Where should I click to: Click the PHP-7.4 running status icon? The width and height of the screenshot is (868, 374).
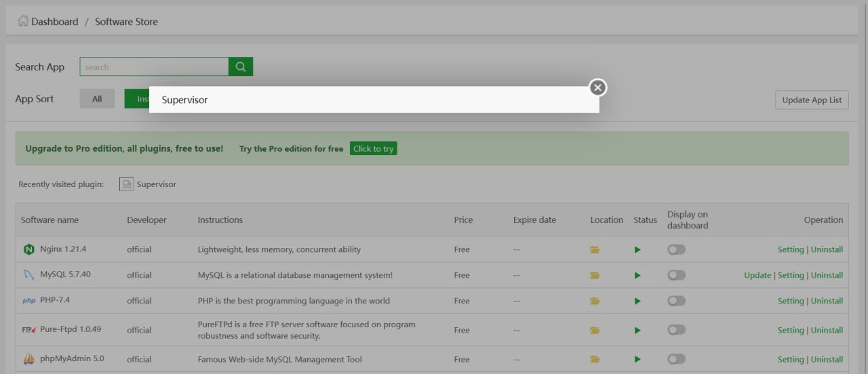637,302
